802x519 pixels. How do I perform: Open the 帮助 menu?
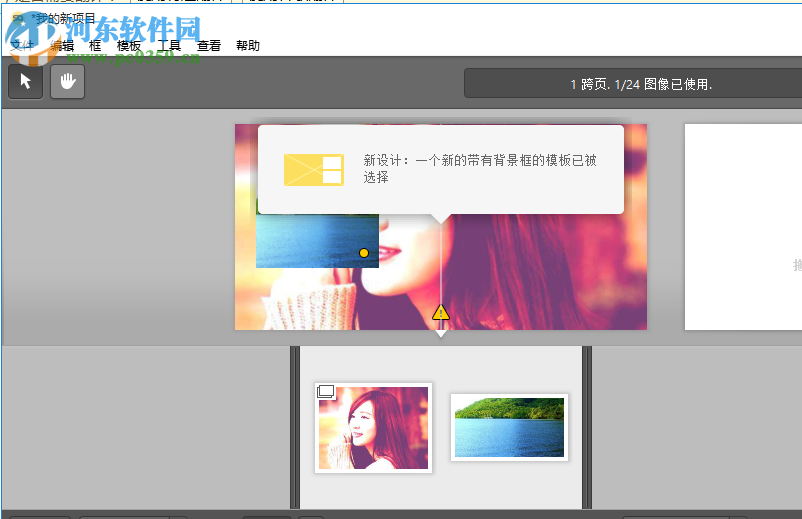[x=248, y=46]
